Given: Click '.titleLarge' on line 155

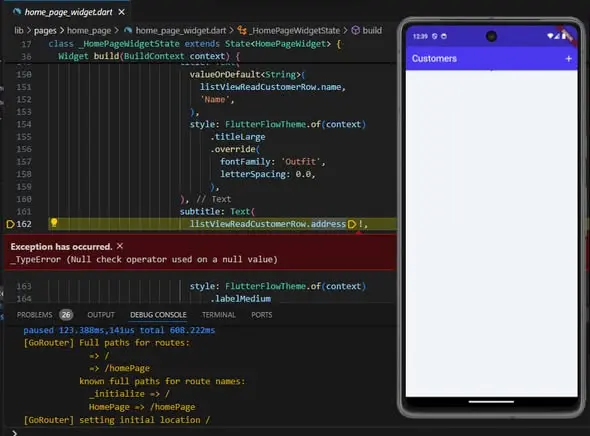Looking at the screenshot, I should (237, 137).
